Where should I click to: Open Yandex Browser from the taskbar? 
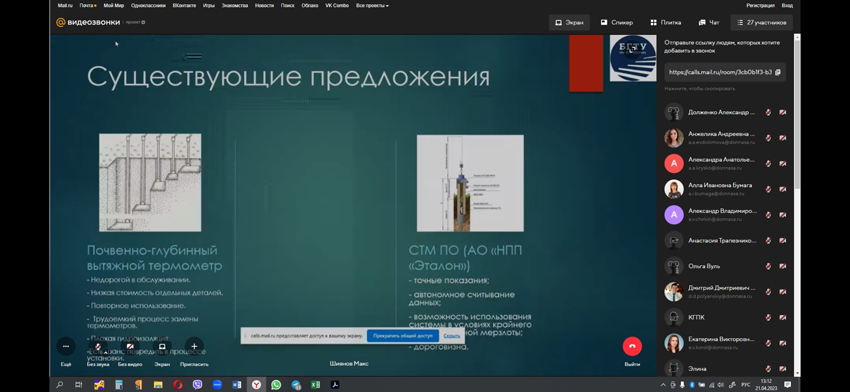coord(256,385)
